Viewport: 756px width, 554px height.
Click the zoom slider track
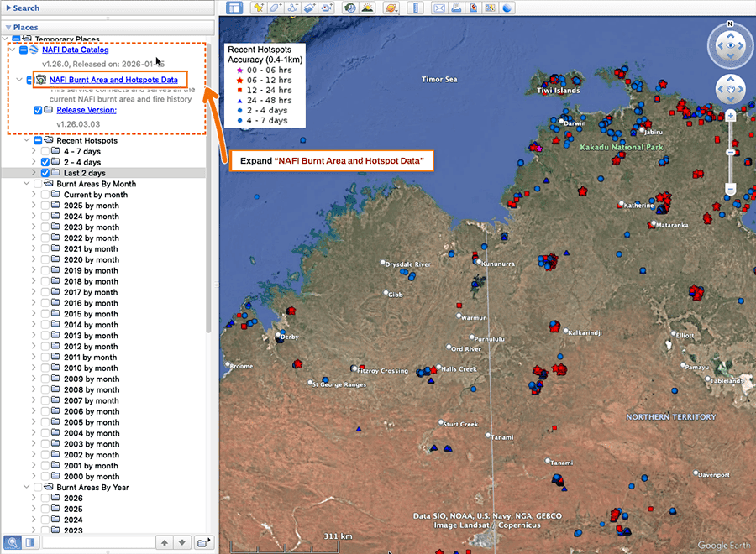click(x=731, y=152)
